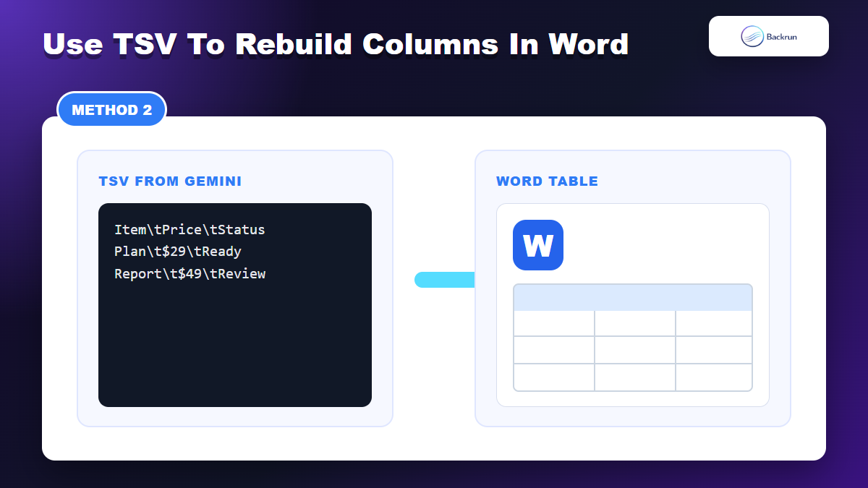Viewport: 868px width, 488px height.
Task: Click the Plan\t$29\tReady code line
Action: point(178,252)
